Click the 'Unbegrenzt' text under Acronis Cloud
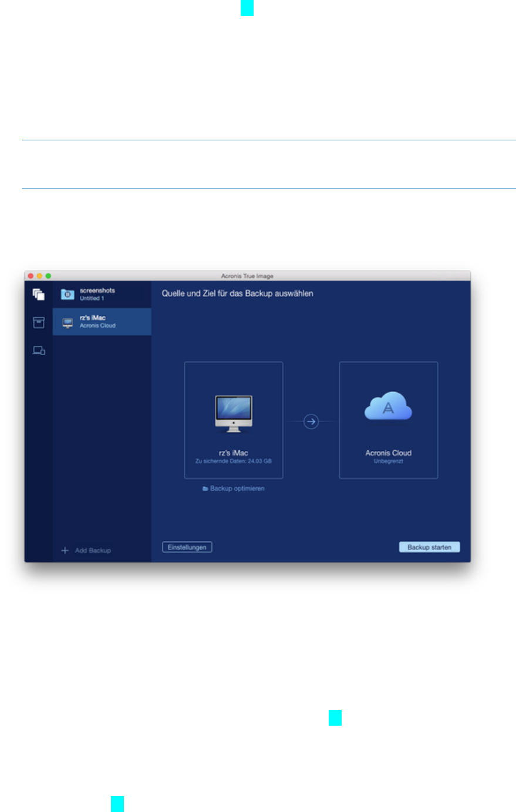 [389, 461]
